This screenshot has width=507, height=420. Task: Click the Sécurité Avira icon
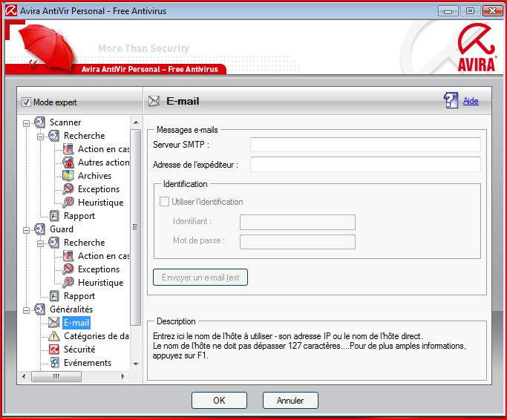click(x=54, y=350)
